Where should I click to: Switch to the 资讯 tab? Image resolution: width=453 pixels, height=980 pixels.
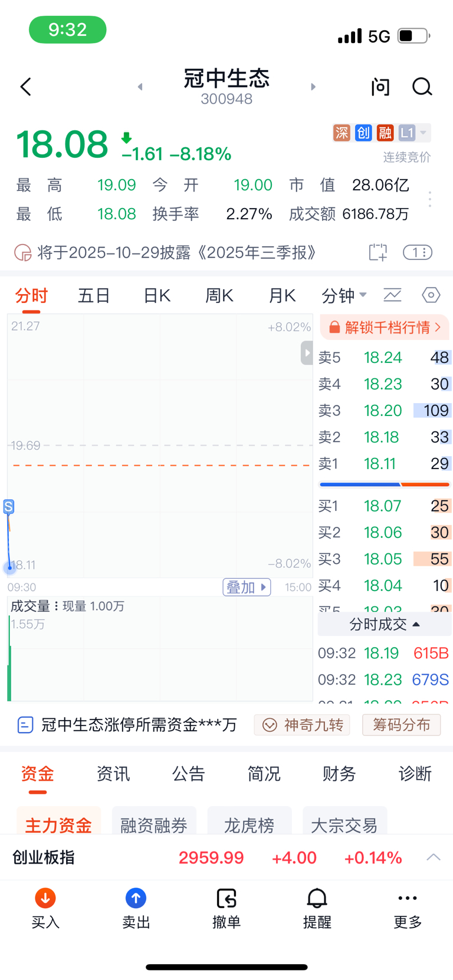[x=113, y=774]
